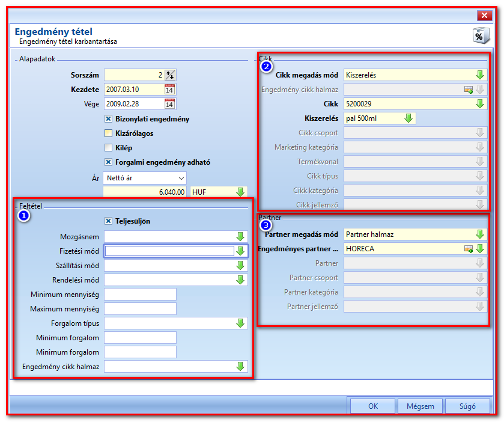Click the percent discount icon in header
This screenshot has width=504, height=422.
coord(481,35)
